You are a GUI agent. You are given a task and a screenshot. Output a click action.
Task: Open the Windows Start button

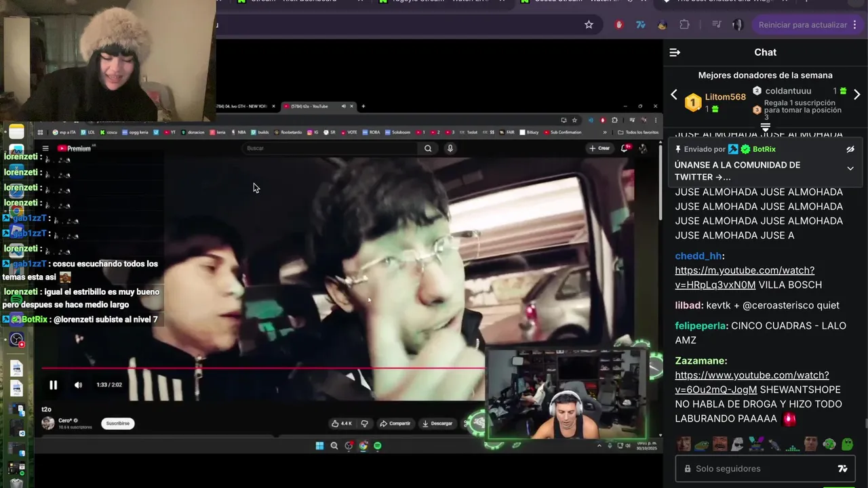pos(319,445)
